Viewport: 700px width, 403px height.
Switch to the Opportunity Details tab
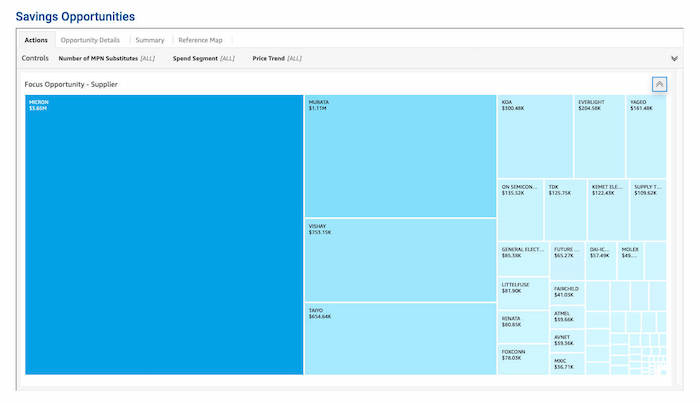90,40
